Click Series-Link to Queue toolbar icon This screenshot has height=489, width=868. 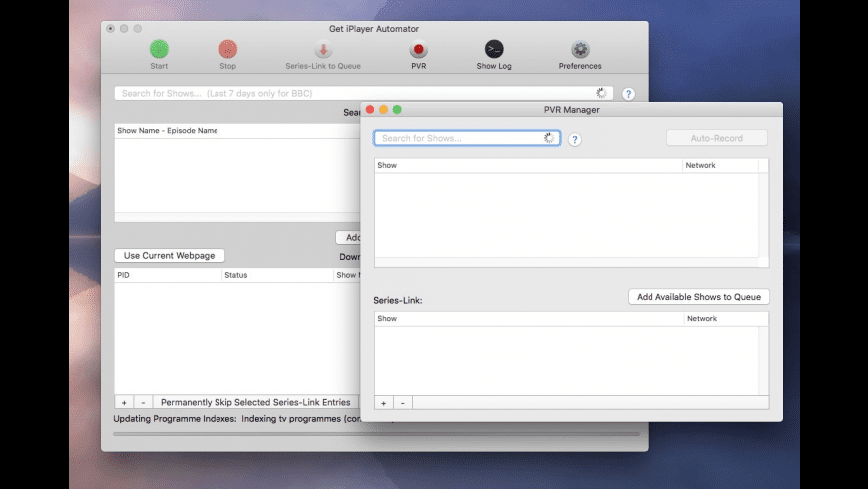tap(324, 49)
